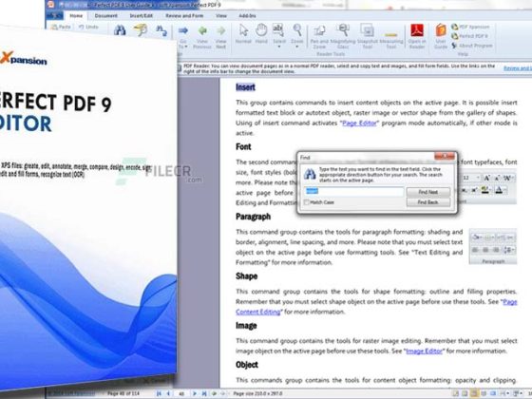Select the Normal cursor tool
The height and width of the screenshot is (399, 532).
pyautogui.click(x=243, y=34)
